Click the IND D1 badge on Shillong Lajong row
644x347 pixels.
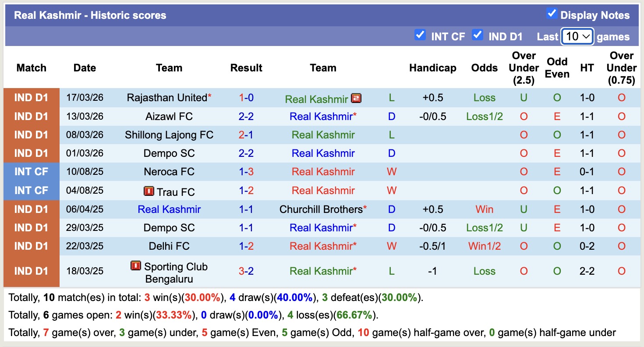click(31, 135)
